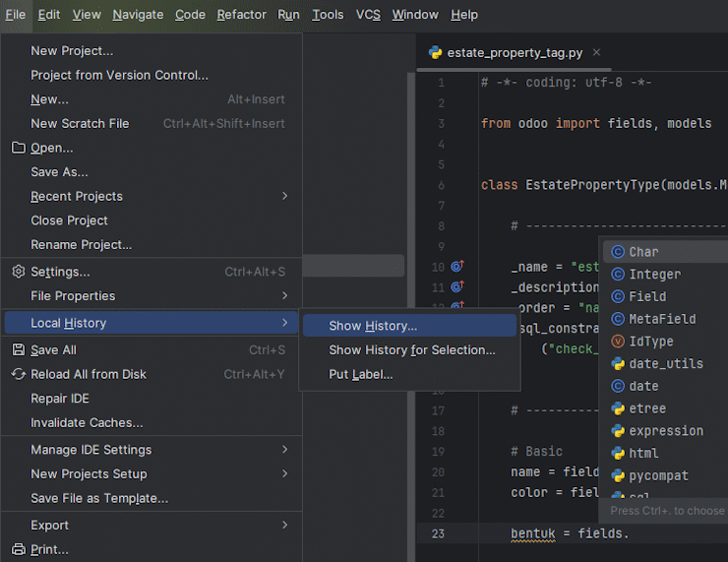Expand the Manage IDE Settings submenu arrow

(x=284, y=449)
